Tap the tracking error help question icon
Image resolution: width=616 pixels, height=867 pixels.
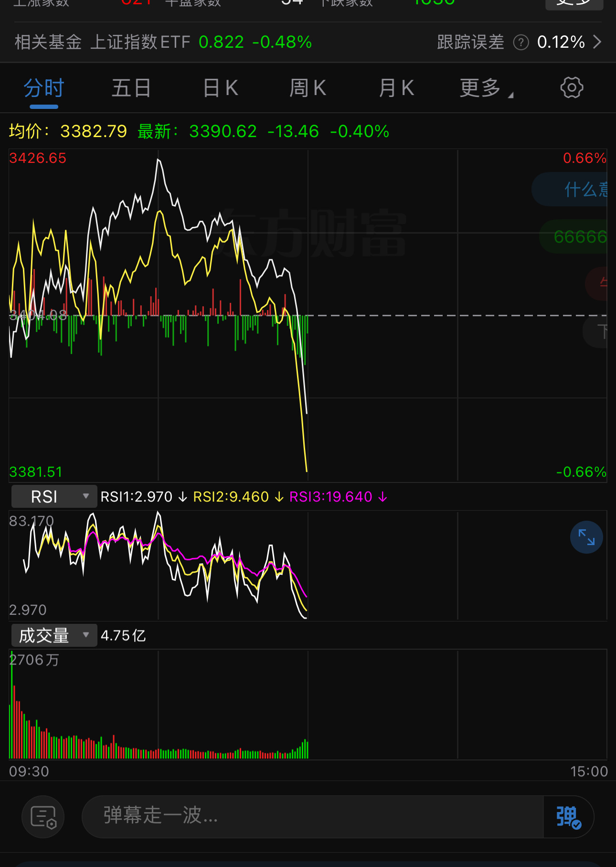point(521,43)
